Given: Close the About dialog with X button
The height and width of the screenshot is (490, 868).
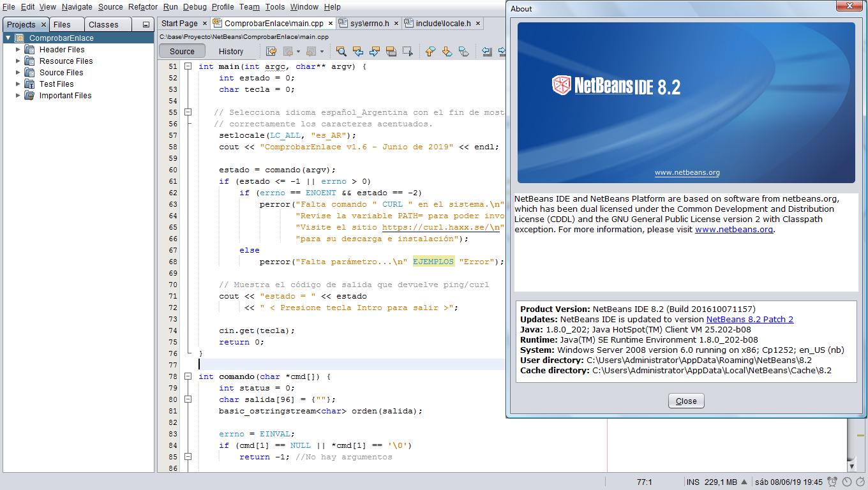Looking at the screenshot, I should pyautogui.click(x=851, y=6).
